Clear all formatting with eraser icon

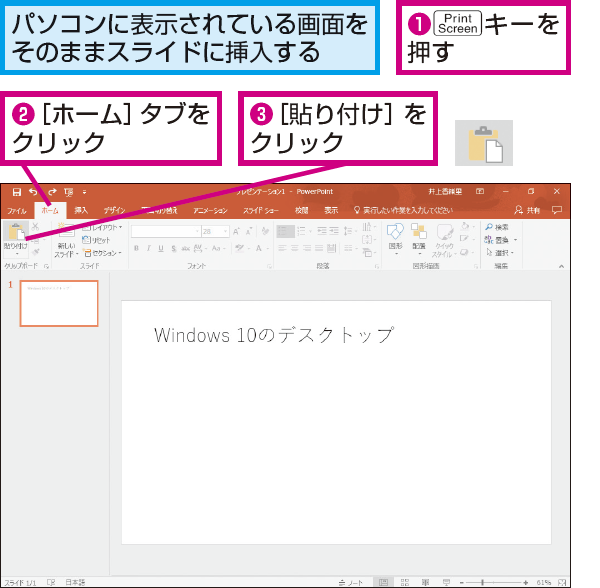265,231
